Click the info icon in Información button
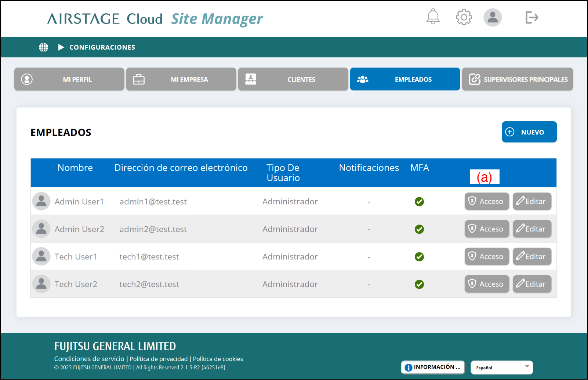The width and height of the screenshot is (588, 380). pyautogui.click(x=408, y=367)
